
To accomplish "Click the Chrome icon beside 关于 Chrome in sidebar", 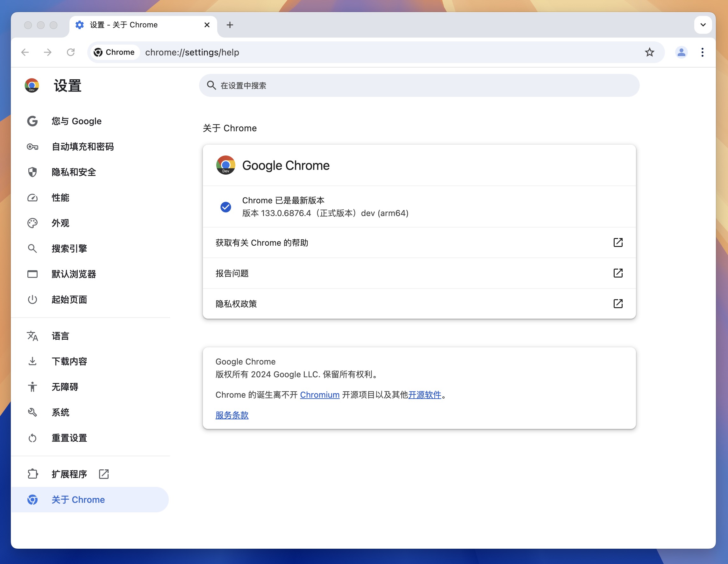I will [32, 500].
